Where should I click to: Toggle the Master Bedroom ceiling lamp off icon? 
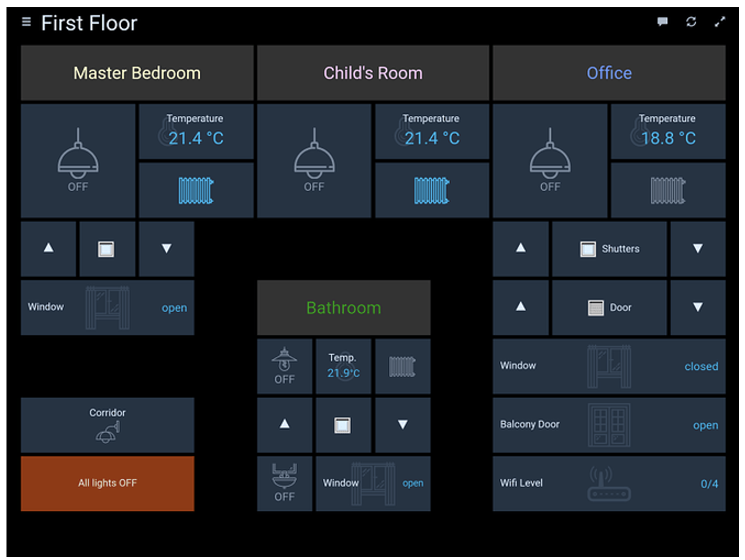(x=78, y=160)
